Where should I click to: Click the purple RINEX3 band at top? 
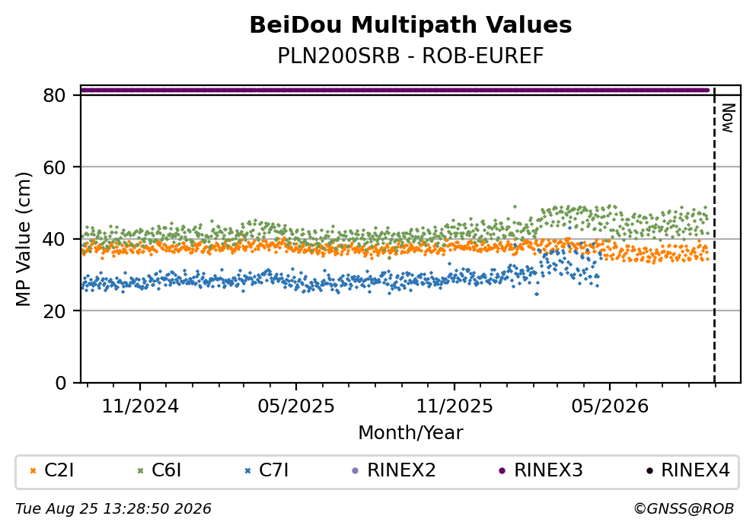[395, 90]
